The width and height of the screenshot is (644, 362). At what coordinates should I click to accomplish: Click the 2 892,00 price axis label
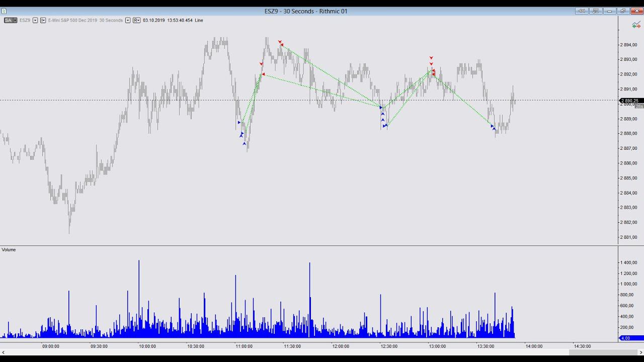coord(629,74)
